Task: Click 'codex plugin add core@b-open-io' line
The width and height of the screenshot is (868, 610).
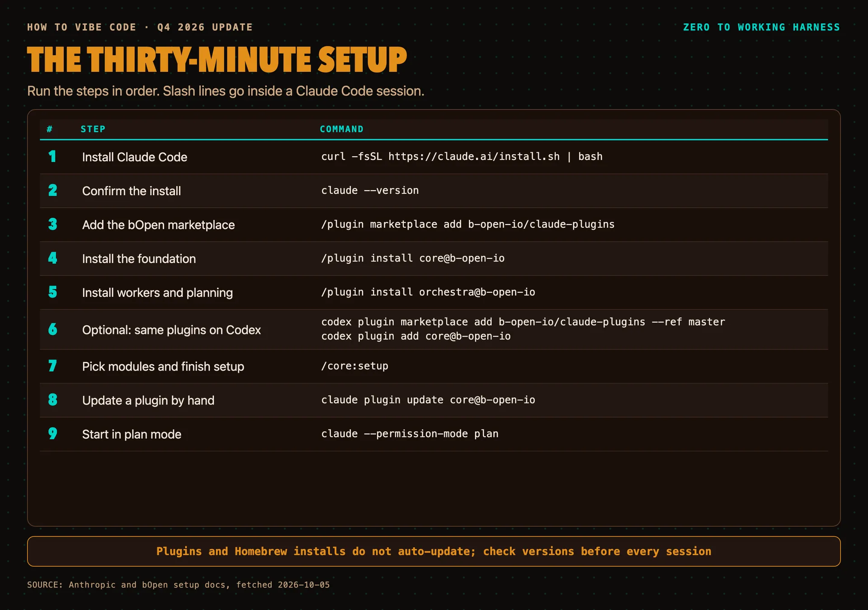Action: click(416, 336)
